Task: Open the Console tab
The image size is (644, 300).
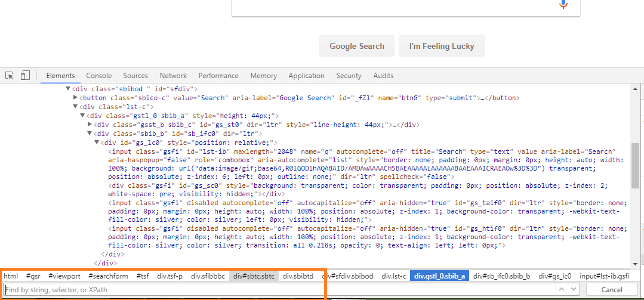Action: pos(99,76)
